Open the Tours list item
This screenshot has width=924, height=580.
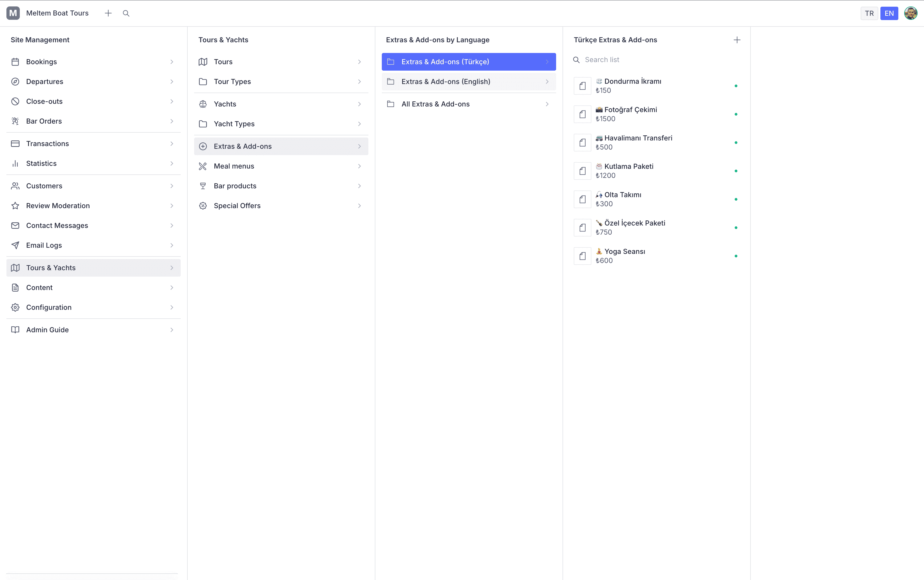[281, 62]
